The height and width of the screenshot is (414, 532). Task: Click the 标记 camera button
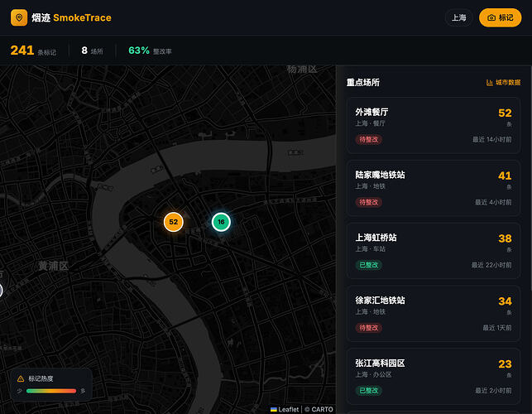pyautogui.click(x=500, y=17)
